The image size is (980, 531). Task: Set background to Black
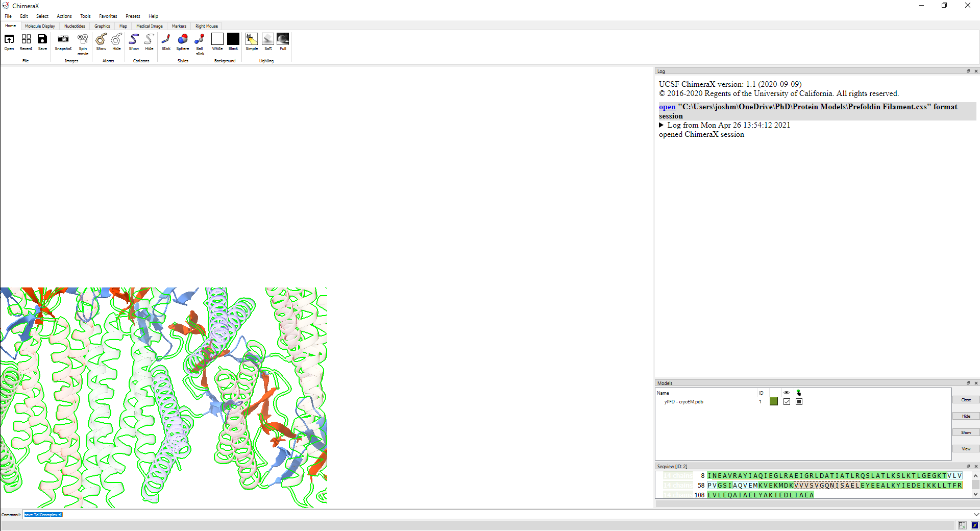233,40
